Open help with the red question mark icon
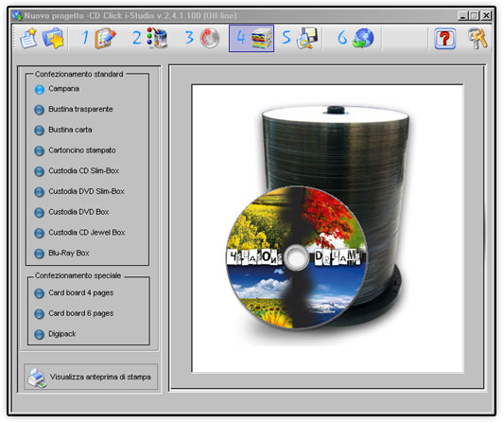The image size is (504, 423). [x=444, y=39]
